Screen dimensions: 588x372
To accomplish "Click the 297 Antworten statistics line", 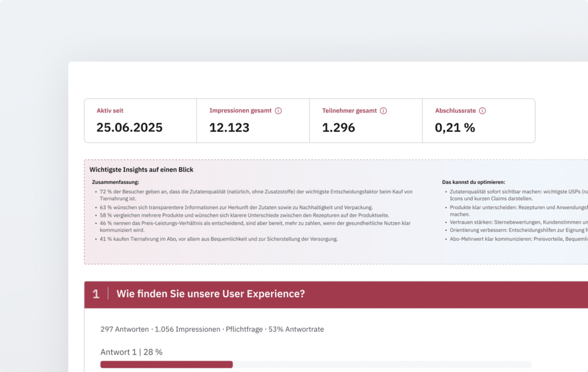I will coord(212,329).
